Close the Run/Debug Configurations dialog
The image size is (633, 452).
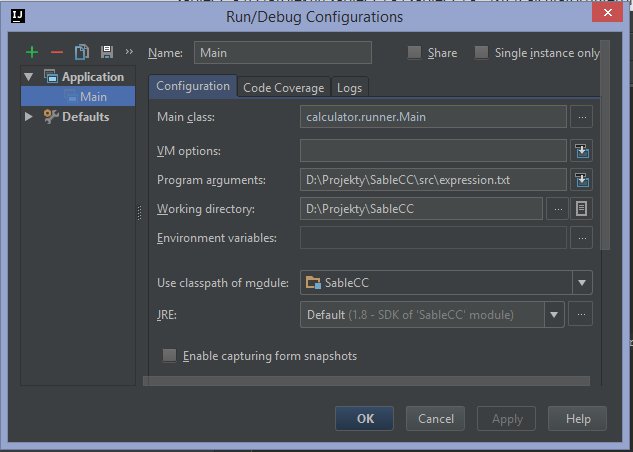(x=607, y=13)
